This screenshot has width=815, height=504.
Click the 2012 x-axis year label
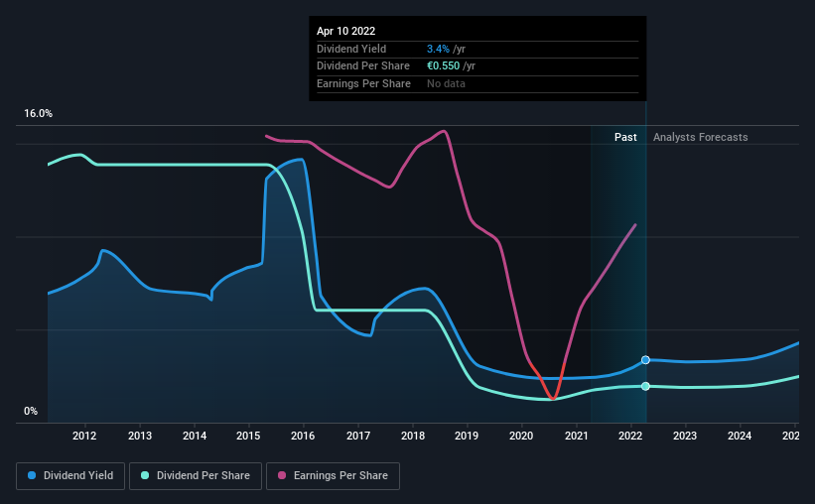click(x=84, y=436)
